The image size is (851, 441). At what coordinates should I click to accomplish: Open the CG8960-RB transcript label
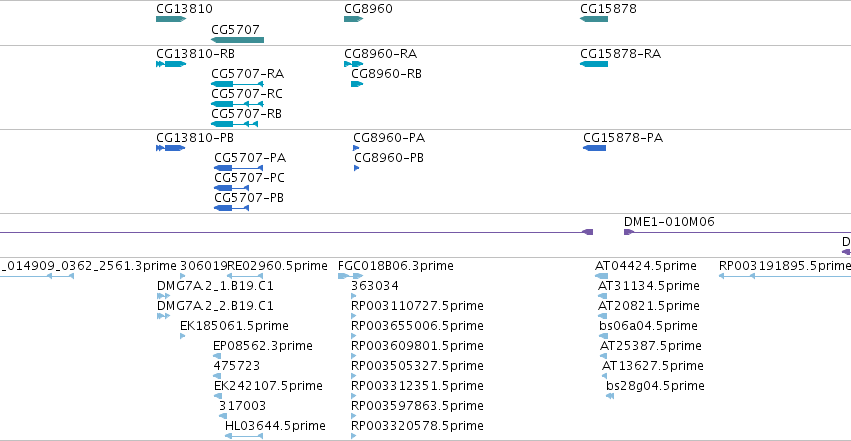[386, 74]
